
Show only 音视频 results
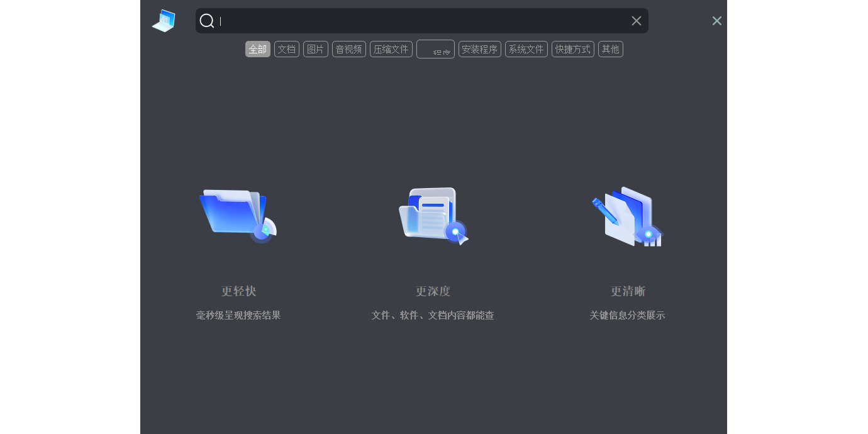(x=349, y=49)
